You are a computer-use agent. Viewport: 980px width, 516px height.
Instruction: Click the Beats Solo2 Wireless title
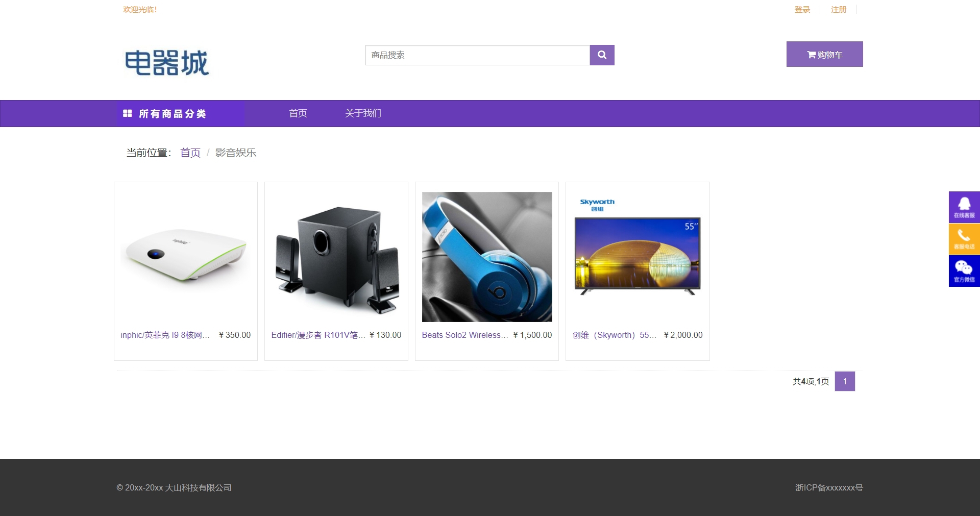(x=465, y=335)
